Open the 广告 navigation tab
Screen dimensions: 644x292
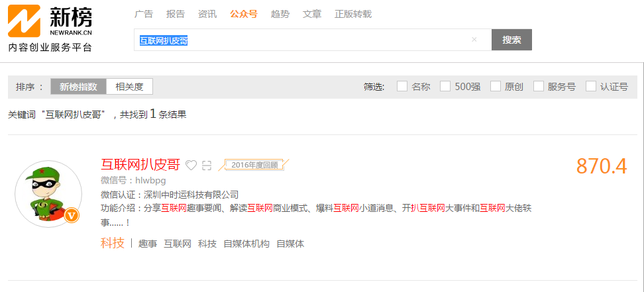click(144, 14)
